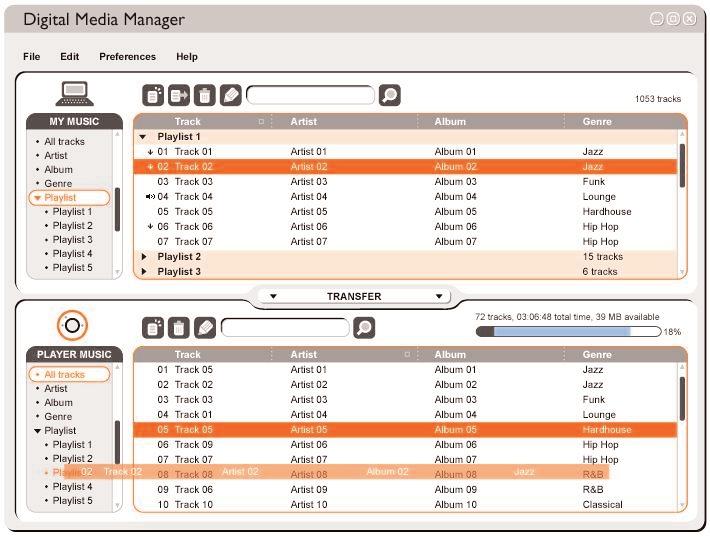Click the new playlist icon in My Music toolbar

point(153,96)
